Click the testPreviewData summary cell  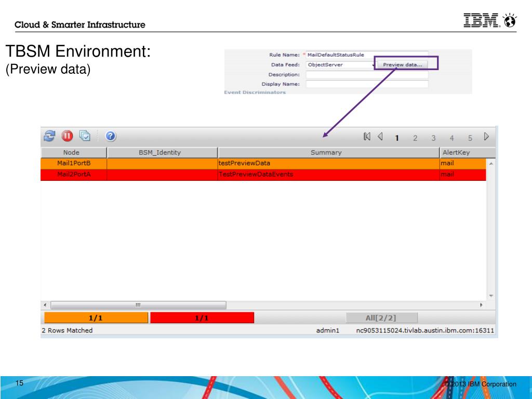tap(328, 163)
